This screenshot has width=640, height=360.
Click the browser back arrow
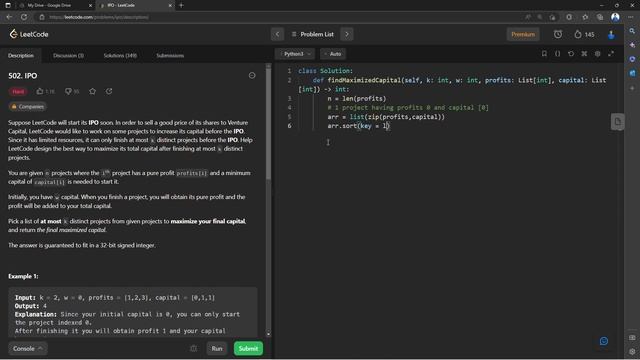[9, 17]
